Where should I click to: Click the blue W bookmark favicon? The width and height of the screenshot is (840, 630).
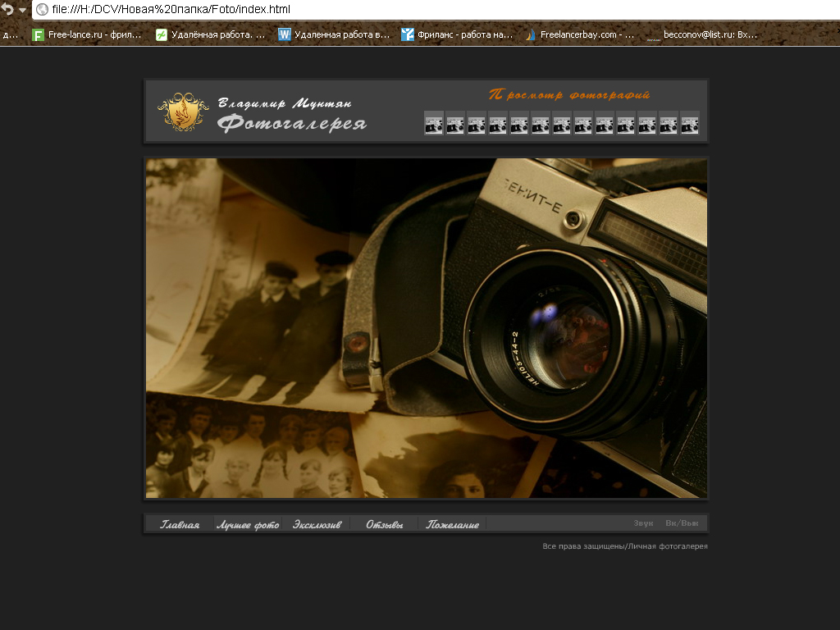click(x=285, y=34)
